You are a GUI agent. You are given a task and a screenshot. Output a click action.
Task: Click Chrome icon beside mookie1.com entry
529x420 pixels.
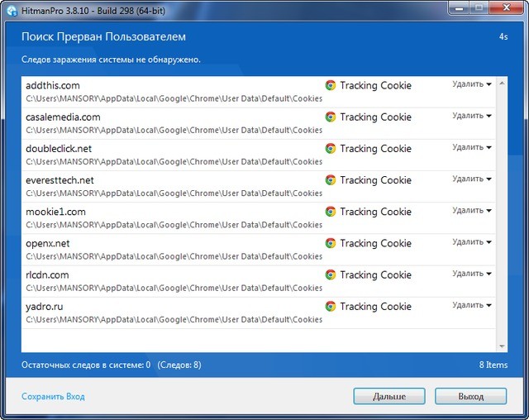click(x=331, y=212)
